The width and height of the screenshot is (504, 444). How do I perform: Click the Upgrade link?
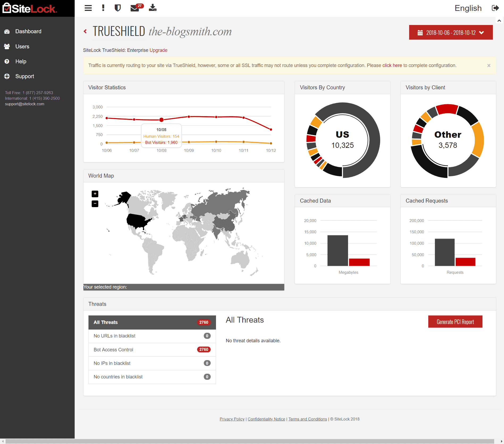pos(158,50)
